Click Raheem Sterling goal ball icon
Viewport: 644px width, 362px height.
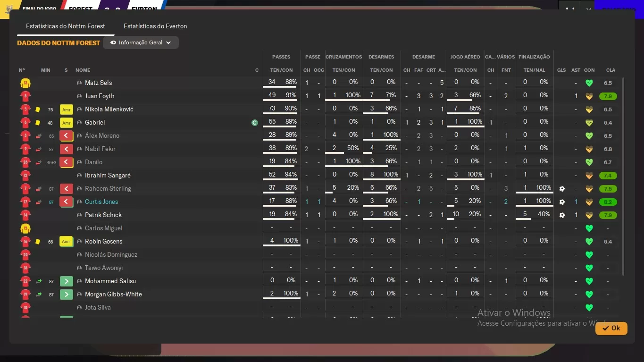pyautogui.click(x=561, y=189)
